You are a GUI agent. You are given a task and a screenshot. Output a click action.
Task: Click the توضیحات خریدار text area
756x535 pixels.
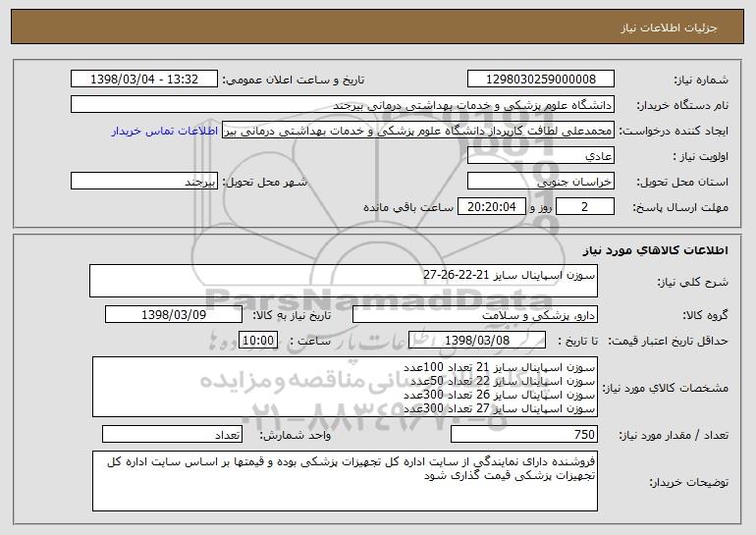(345, 481)
